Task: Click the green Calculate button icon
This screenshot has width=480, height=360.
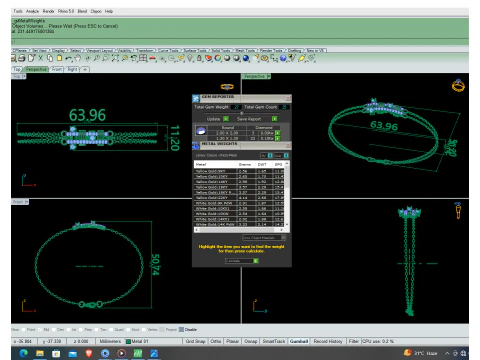Action: pyautogui.click(x=256, y=261)
